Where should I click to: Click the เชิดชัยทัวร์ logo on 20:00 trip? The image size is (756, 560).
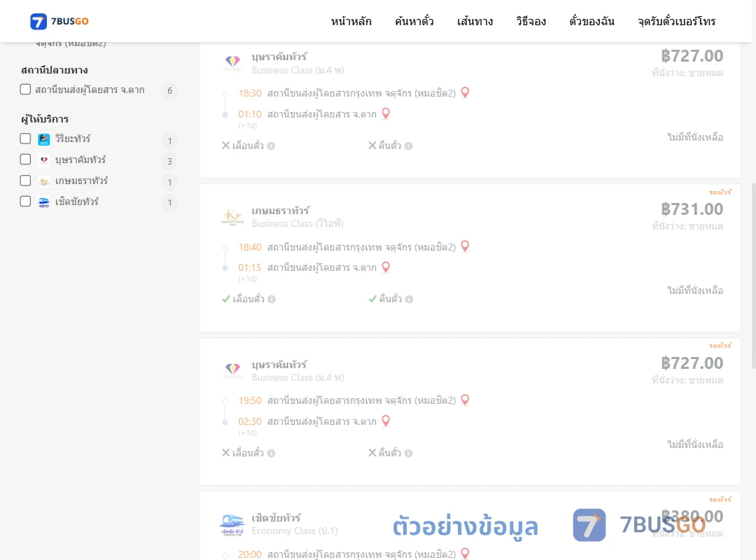coord(232,524)
